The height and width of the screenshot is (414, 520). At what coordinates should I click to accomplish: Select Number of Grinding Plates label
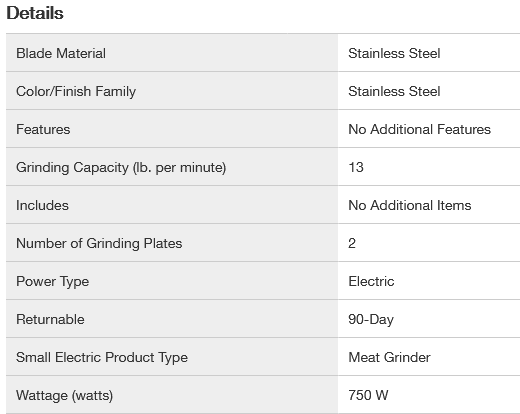tap(99, 244)
